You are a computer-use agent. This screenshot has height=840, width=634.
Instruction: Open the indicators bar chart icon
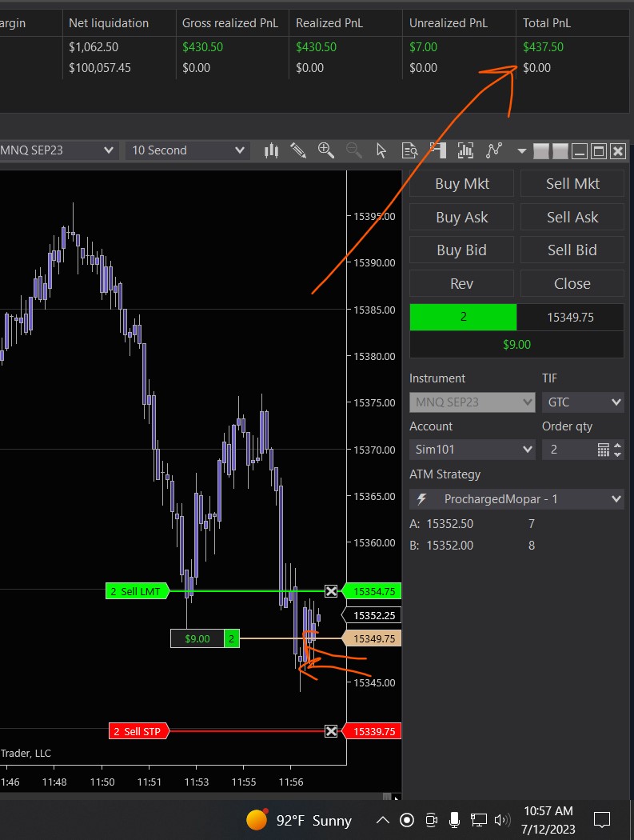tap(465, 150)
